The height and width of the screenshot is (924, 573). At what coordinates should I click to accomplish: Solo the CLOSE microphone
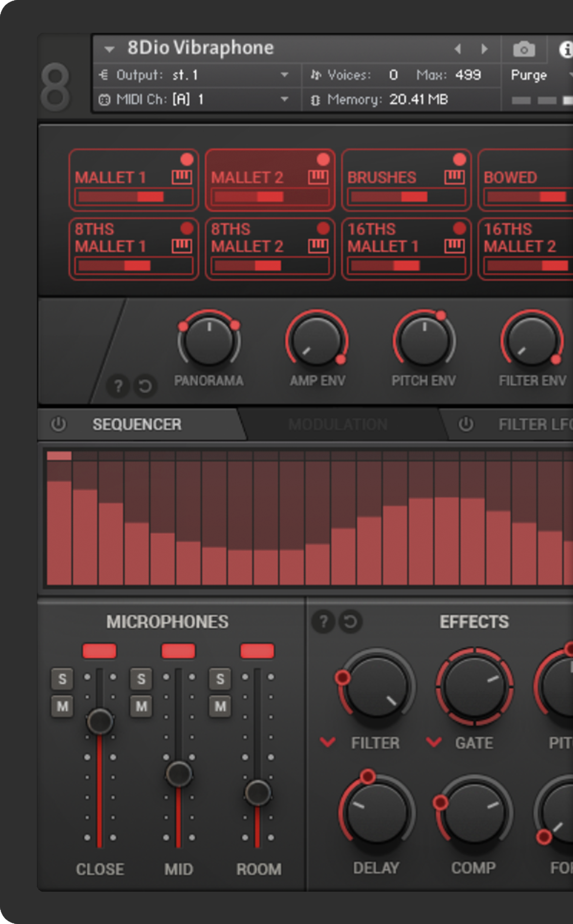62,679
